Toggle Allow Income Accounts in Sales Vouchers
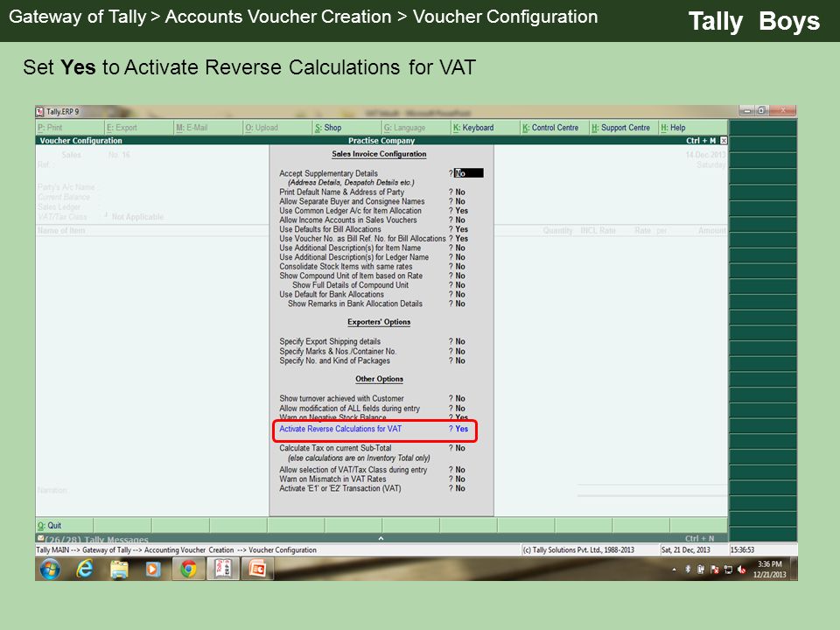840x630 pixels. point(460,220)
